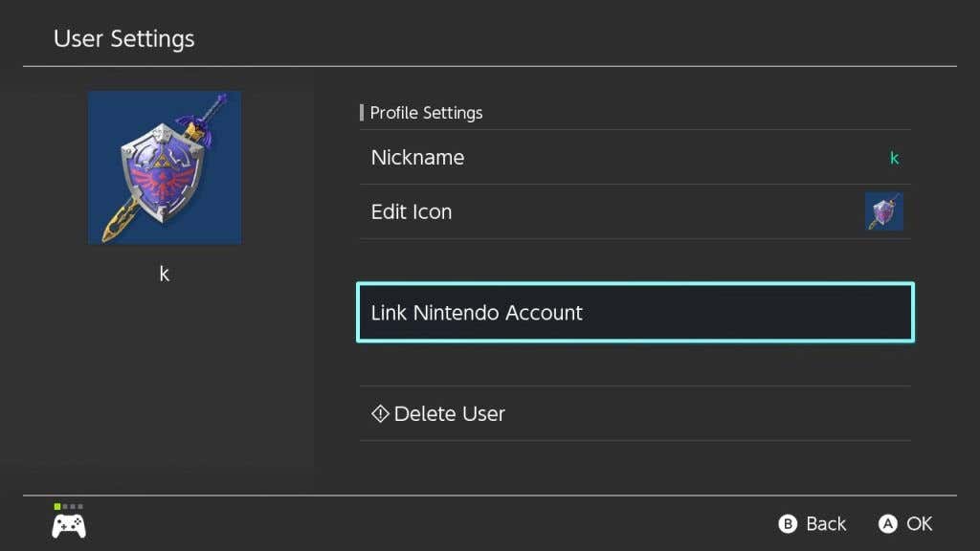Screen dimensions: 980x551
Task: Select the Hylian Shield profile avatar
Action: tap(165, 167)
